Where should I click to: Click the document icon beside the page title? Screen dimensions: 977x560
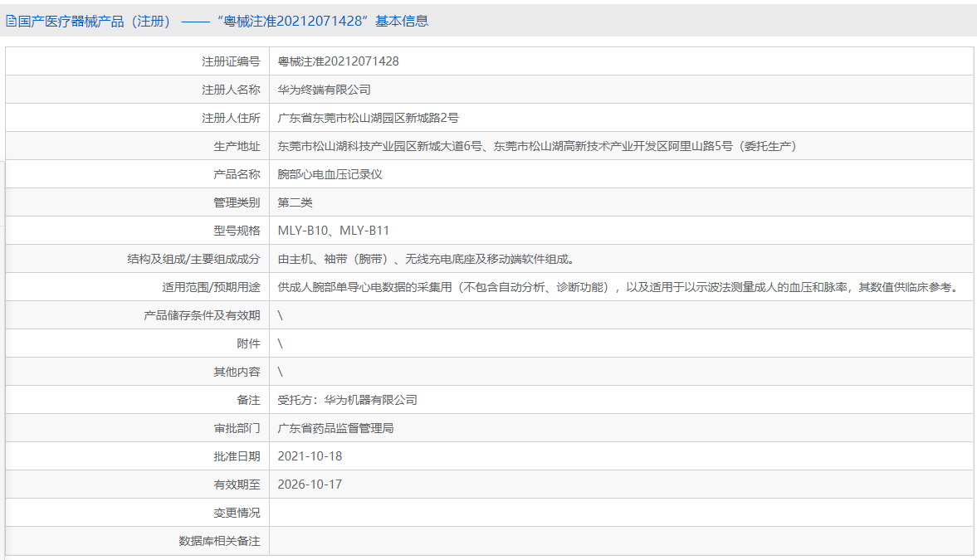point(12,22)
